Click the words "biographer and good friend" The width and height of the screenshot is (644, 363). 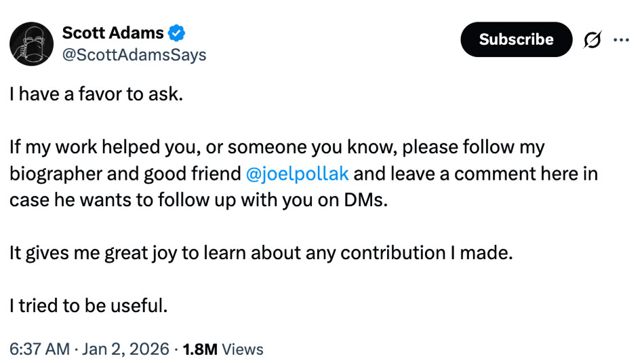(125, 173)
